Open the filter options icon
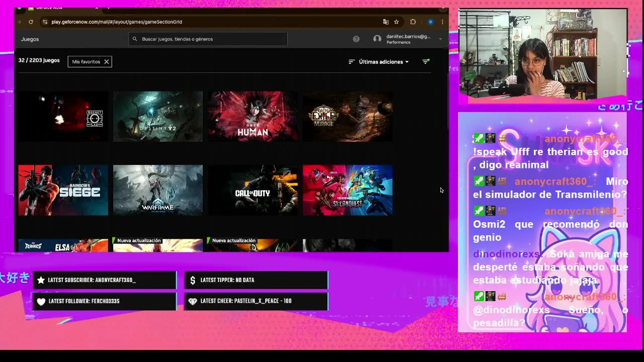The image size is (644, 362). click(426, 62)
